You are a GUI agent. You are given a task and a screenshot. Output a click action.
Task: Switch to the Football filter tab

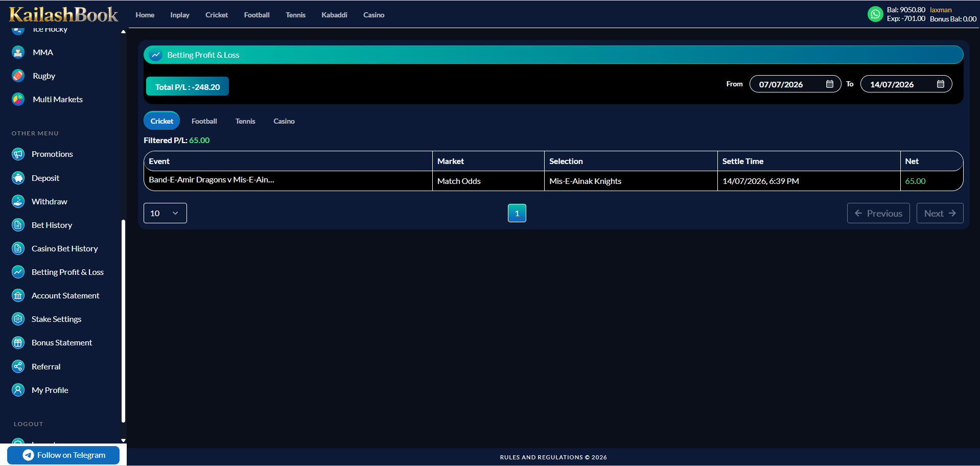click(204, 121)
